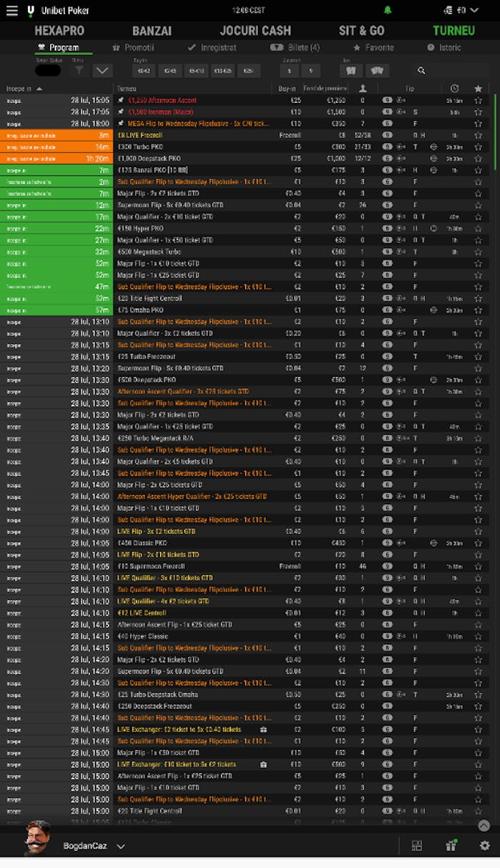Toggle the first buy-in range filter
The height and width of the screenshot is (868, 500).
click(x=144, y=70)
